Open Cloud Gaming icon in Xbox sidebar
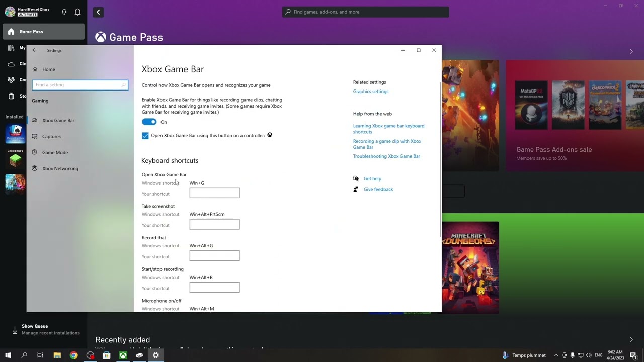This screenshot has width=644, height=362. click(11, 64)
